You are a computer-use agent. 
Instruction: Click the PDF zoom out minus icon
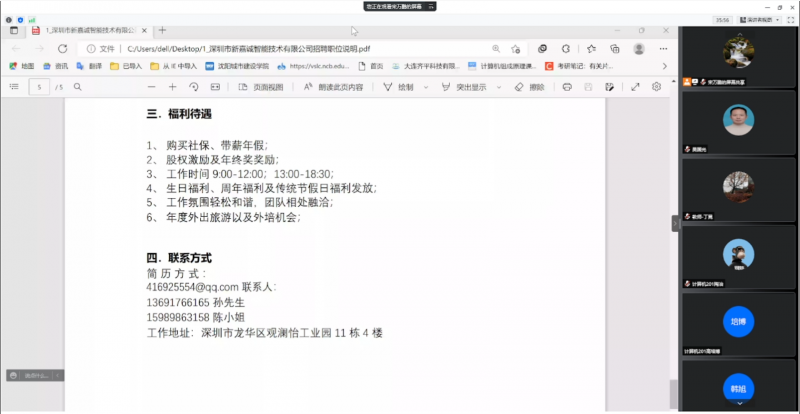point(151,87)
